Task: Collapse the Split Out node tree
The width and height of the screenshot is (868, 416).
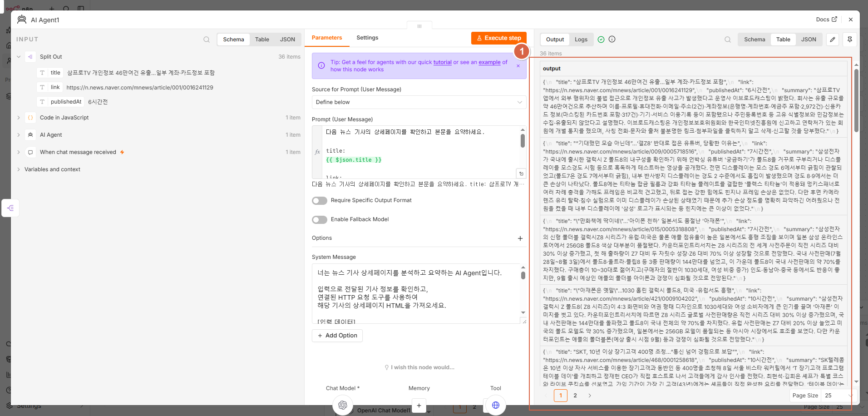Action: coord(19,57)
